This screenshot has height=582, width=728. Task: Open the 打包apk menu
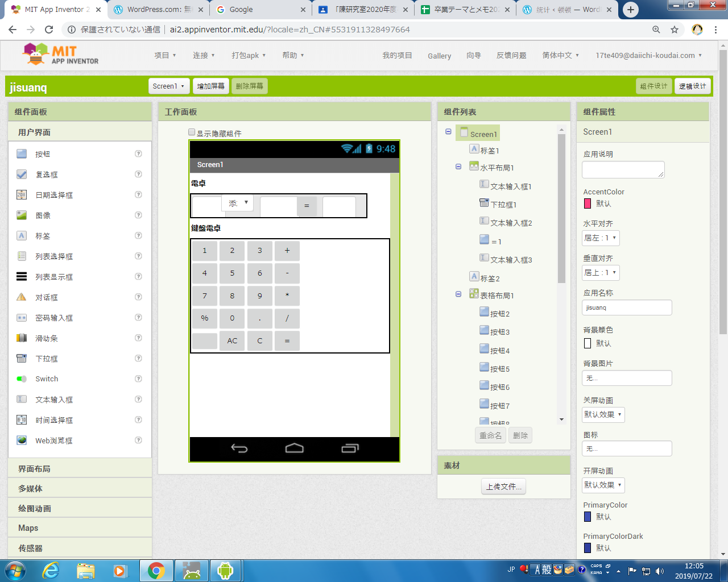tap(249, 55)
